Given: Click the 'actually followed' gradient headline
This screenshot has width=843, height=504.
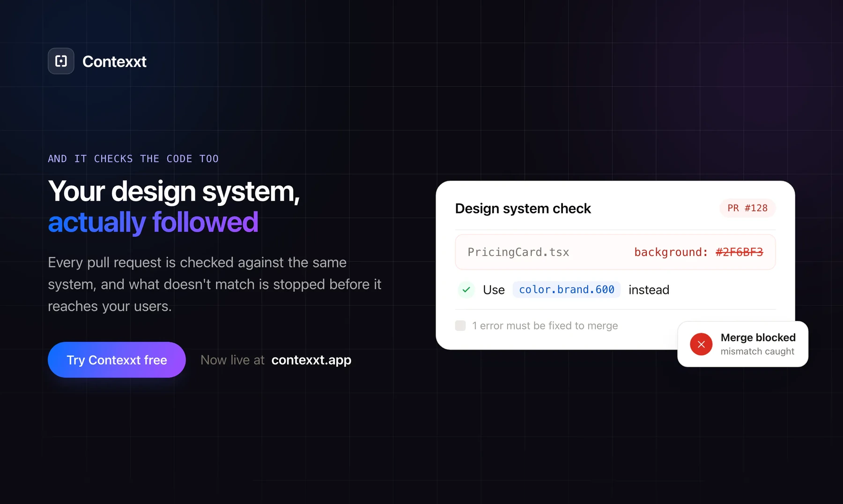Looking at the screenshot, I should [x=153, y=222].
